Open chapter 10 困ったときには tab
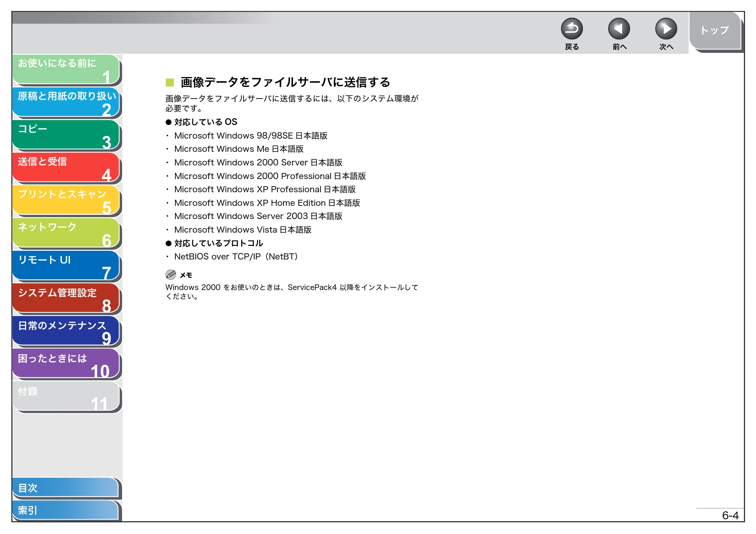This screenshot has width=756, height=534. tap(66, 364)
